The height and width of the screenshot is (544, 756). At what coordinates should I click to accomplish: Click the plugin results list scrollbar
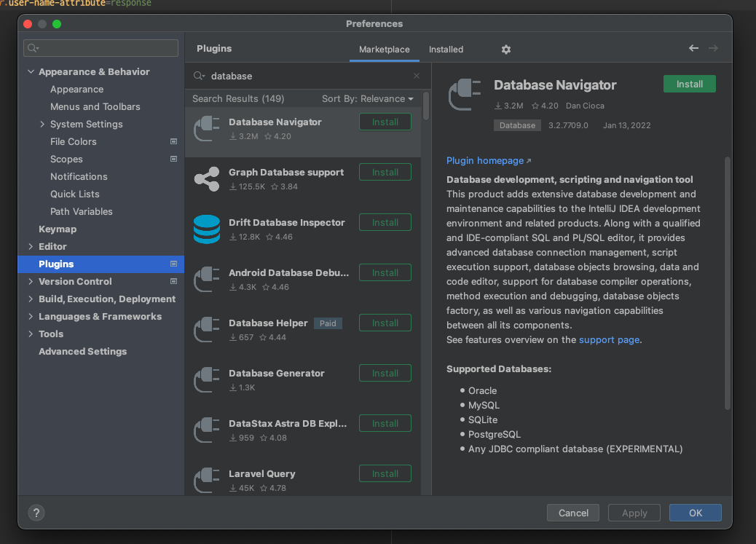coord(426,106)
